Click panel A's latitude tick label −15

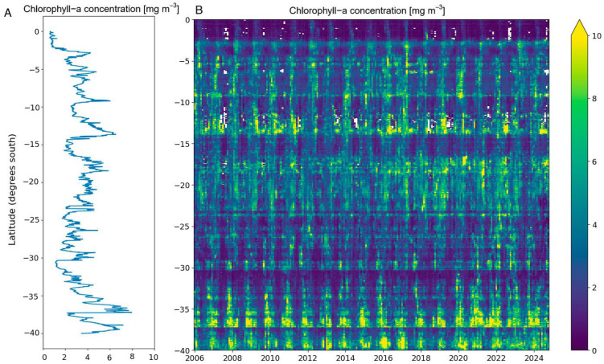tap(31, 145)
